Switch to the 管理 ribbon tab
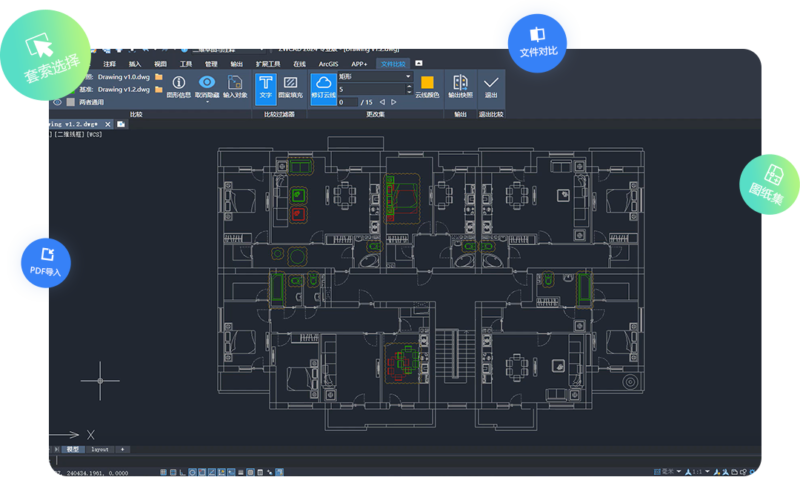Screen dimensions: 800x497 coord(211,64)
